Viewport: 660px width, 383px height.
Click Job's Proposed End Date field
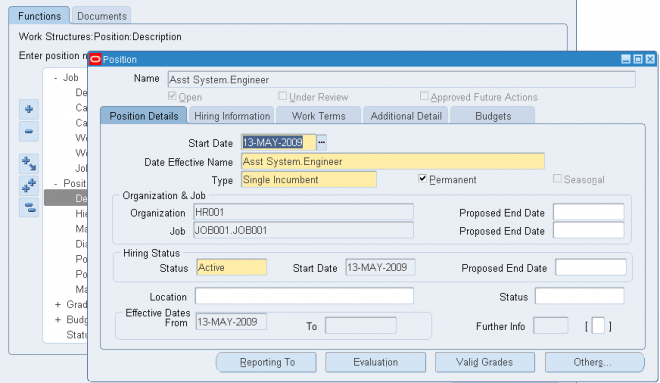pyautogui.click(x=588, y=230)
